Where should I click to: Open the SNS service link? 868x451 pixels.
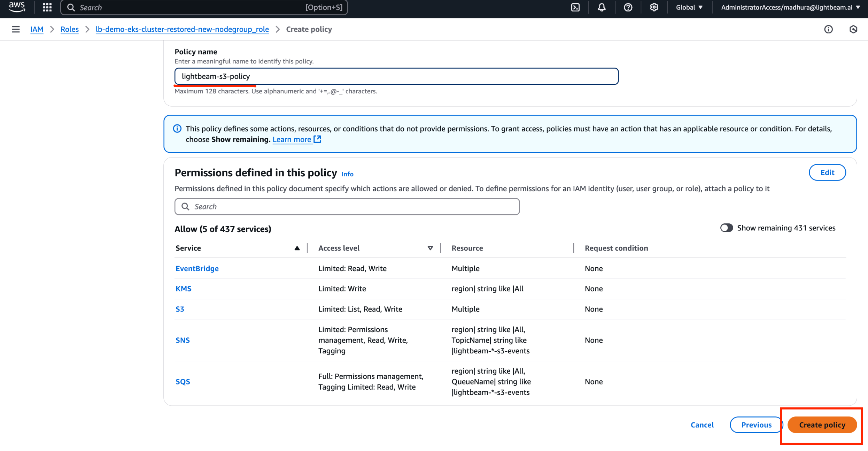click(183, 340)
